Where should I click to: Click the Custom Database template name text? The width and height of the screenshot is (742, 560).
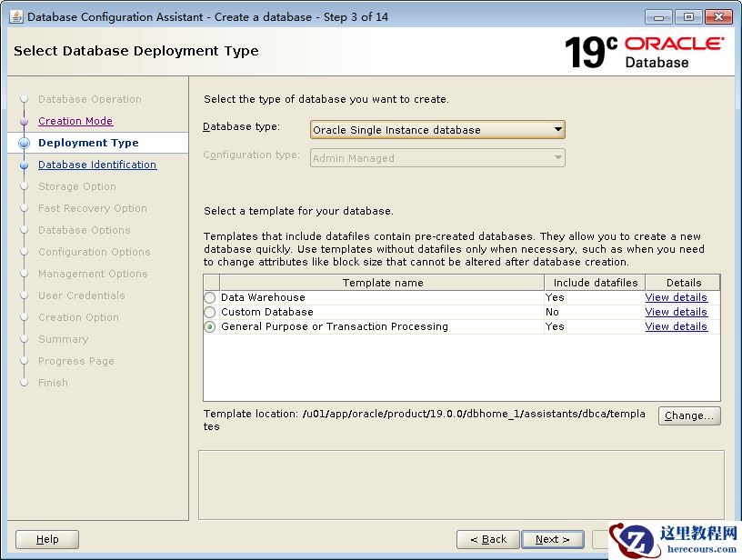tap(267, 312)
